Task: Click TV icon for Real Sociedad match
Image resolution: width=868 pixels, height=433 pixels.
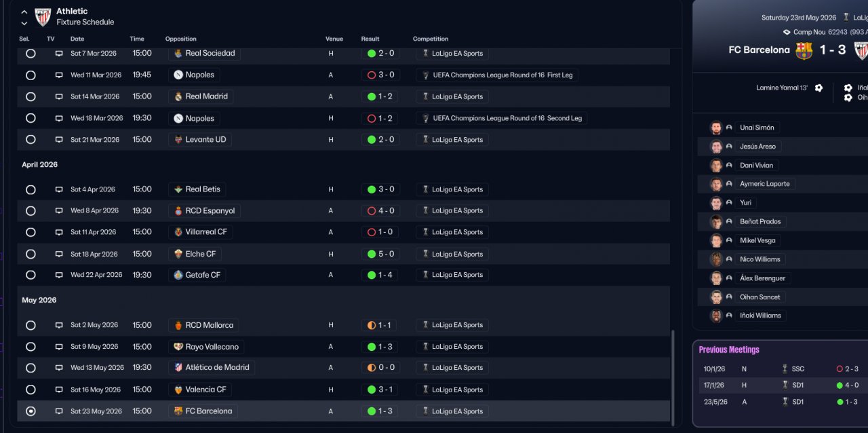Action: click(x=59, y=53)
